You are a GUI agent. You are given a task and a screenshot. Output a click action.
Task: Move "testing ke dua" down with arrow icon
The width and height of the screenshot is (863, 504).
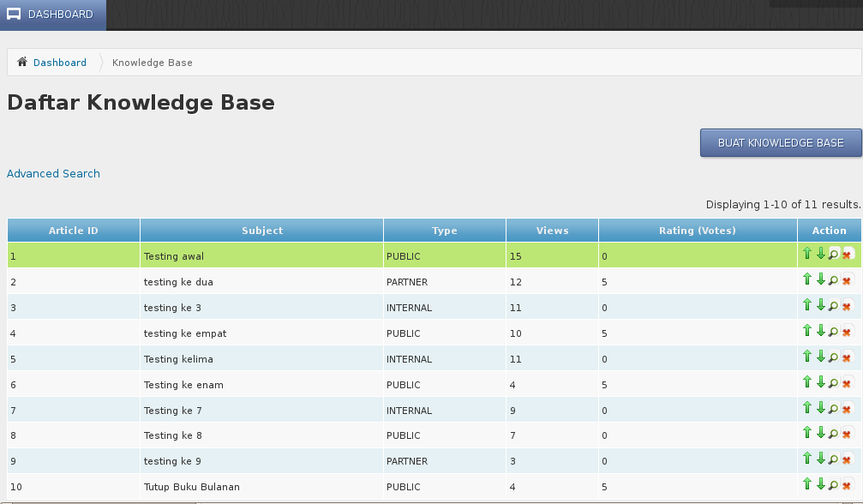click(821, 279)
